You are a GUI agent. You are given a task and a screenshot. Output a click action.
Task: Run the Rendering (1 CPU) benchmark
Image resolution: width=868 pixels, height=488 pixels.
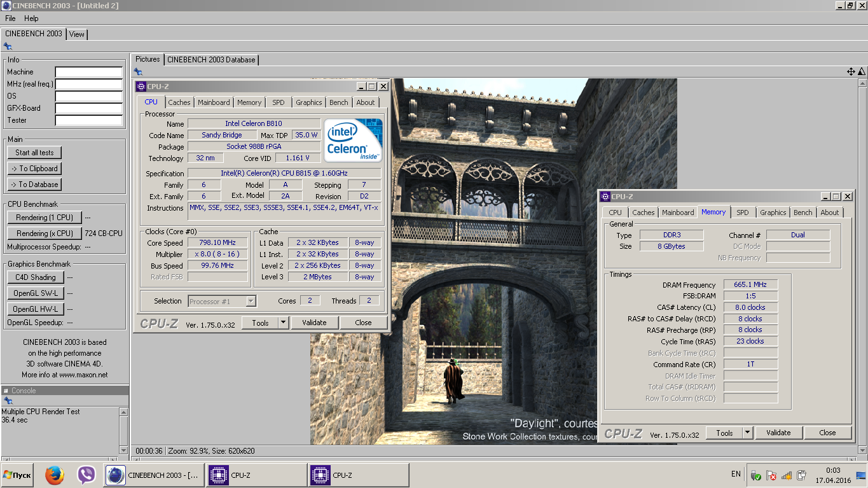click(x=45, y=218)
